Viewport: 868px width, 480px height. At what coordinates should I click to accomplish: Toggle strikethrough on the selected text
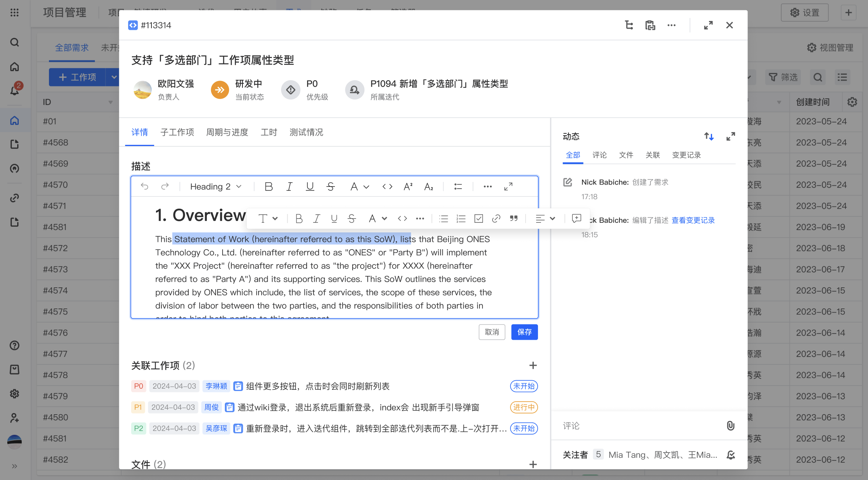click(352, 218)
